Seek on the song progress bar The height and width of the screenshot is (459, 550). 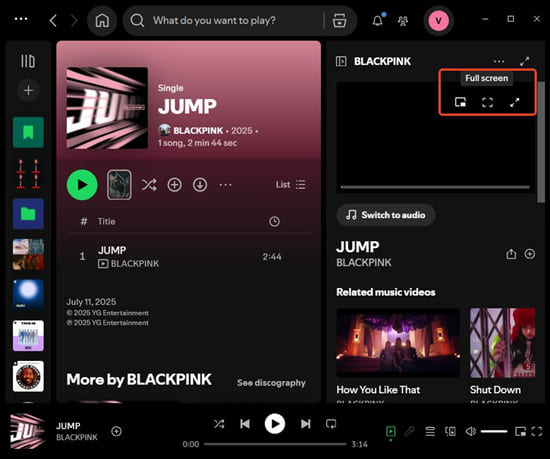(275, 444)
